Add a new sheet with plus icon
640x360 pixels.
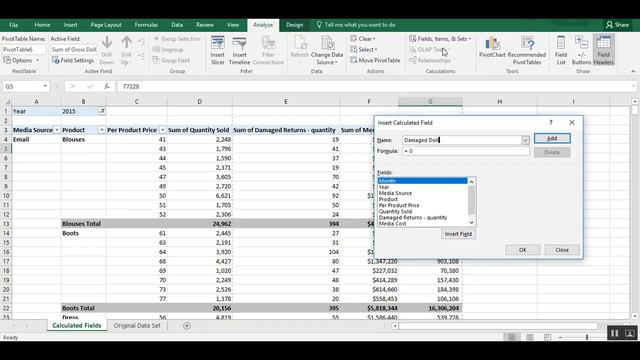187,326
